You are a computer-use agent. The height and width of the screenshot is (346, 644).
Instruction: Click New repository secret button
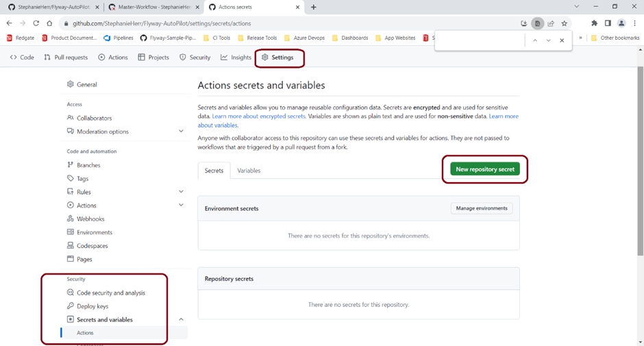pyautogui.click(x=485, y=169)
